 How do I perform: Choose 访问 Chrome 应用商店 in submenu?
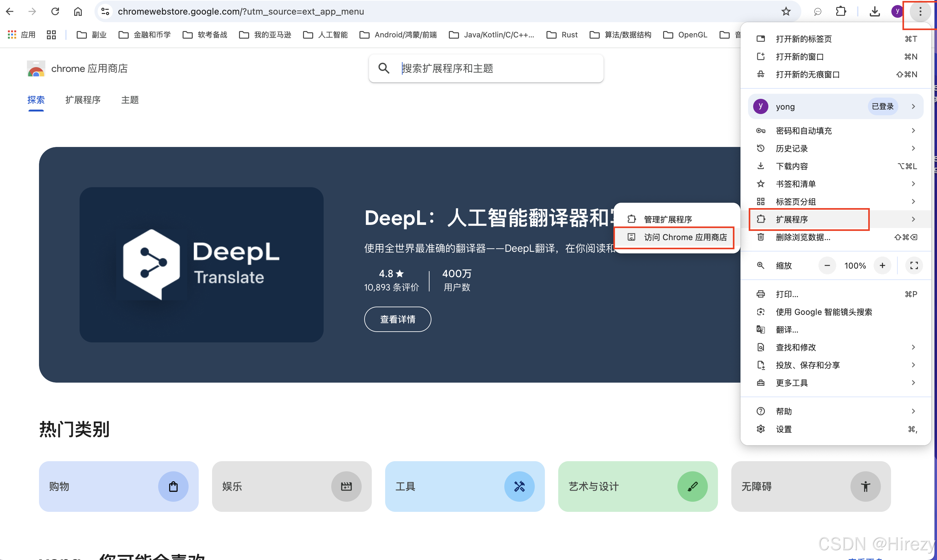click(676, 237)
